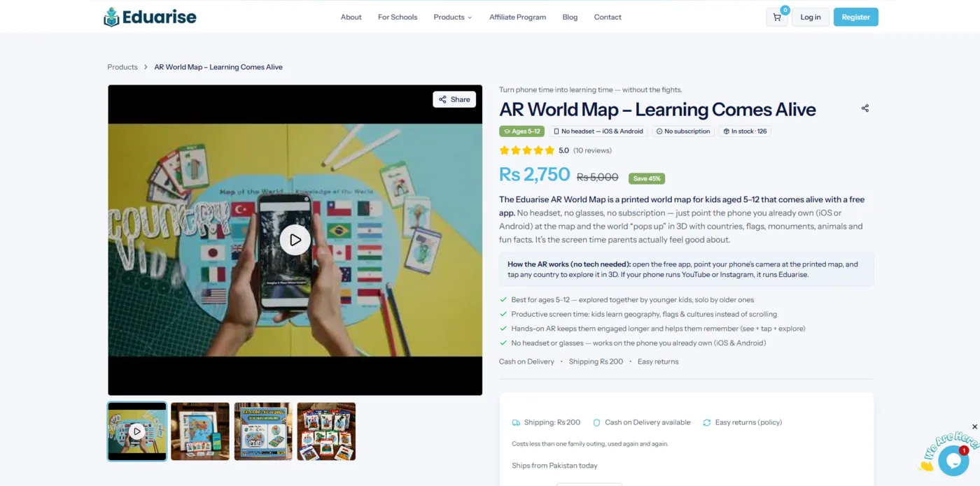
Task: Close the We Are Here chat prompt
Action: (974, 427)
